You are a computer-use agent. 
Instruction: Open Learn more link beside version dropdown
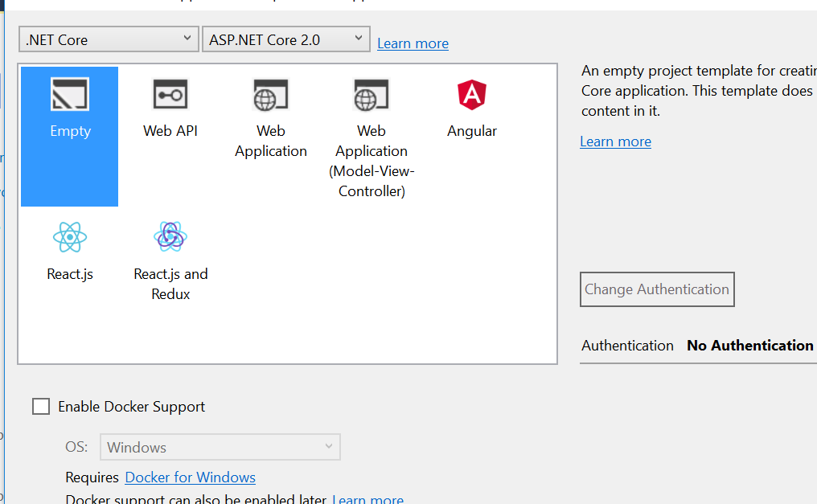point(413,43)
